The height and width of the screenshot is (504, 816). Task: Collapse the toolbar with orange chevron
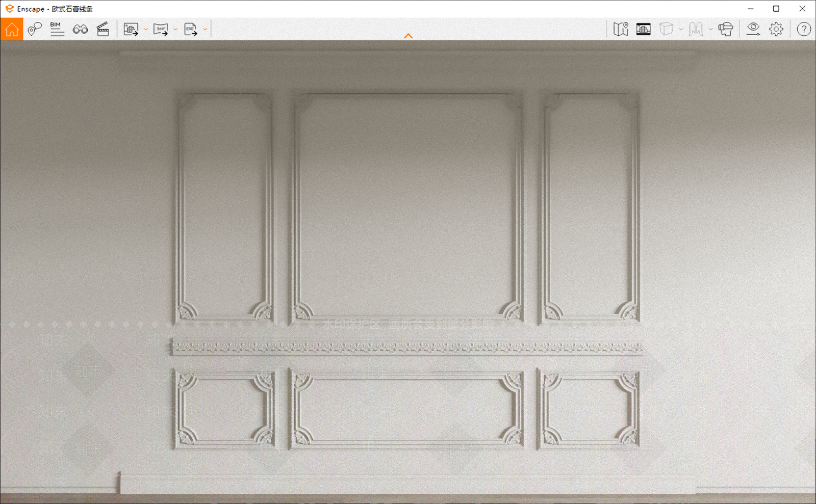click(x=408, y=36)
